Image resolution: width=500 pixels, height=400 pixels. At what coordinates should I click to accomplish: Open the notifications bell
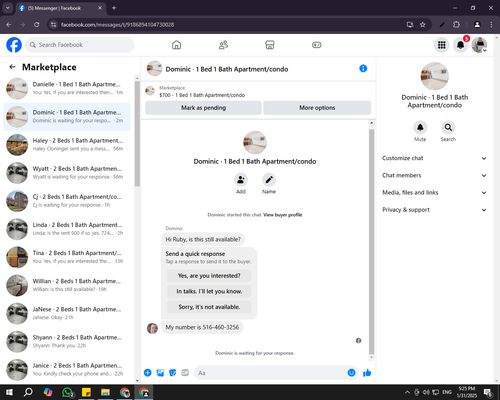click(x=460, y=45)
